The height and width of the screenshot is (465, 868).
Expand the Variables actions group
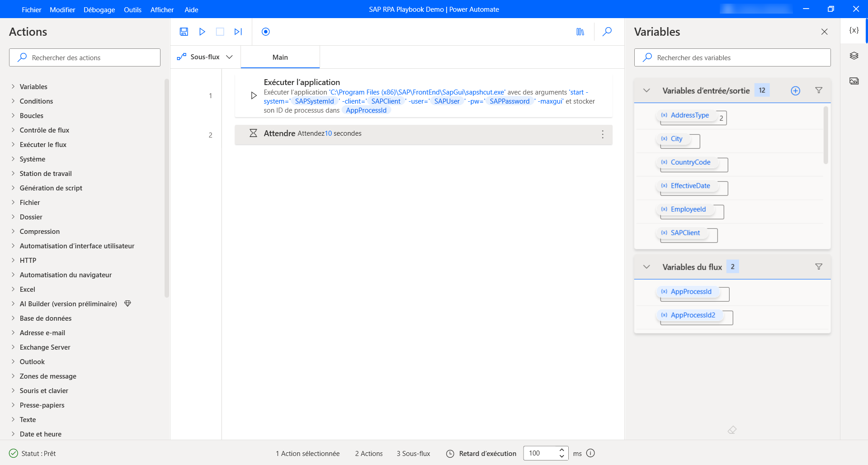pyautogui.click(x=13, y=86)
